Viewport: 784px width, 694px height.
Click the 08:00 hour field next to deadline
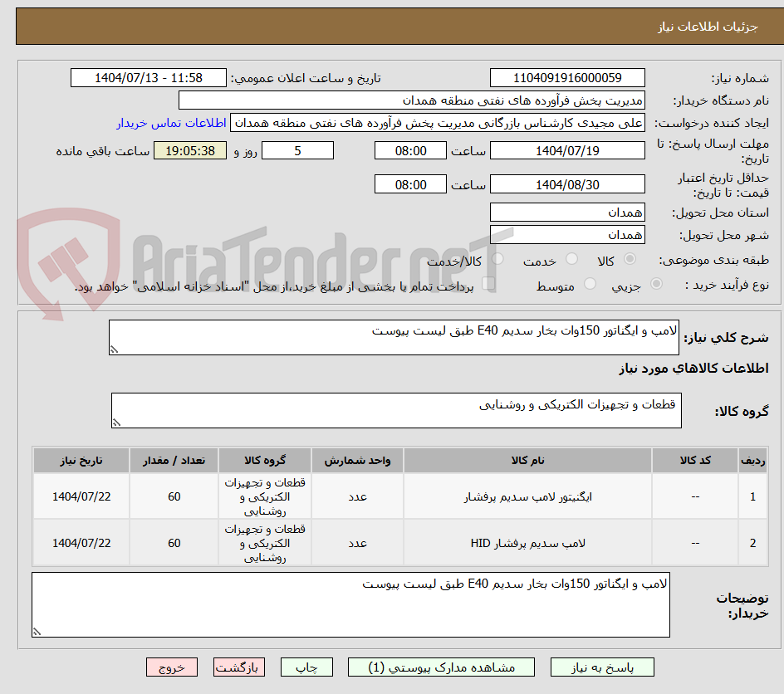[410, 150]
